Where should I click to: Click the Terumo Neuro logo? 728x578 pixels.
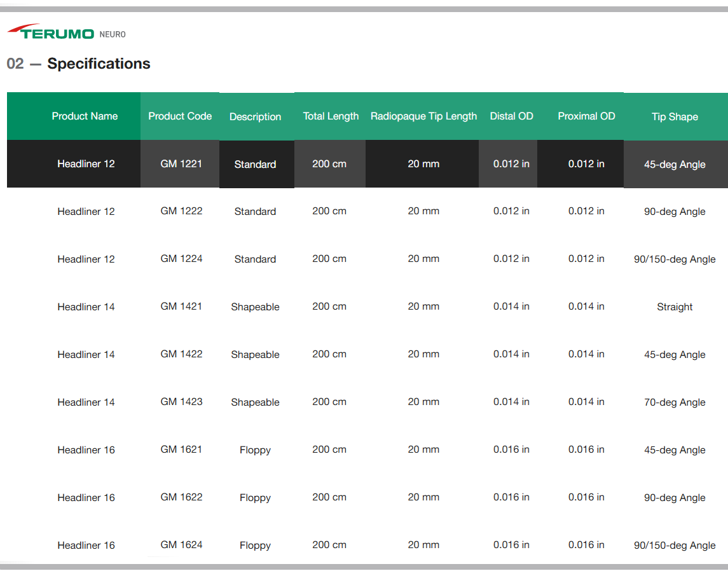(x=66, y=32)
